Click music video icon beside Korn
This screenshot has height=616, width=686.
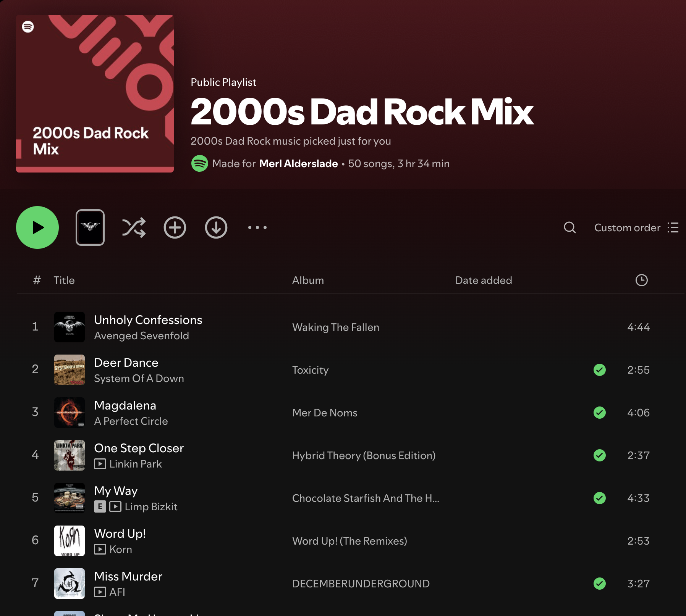(100, 549)
